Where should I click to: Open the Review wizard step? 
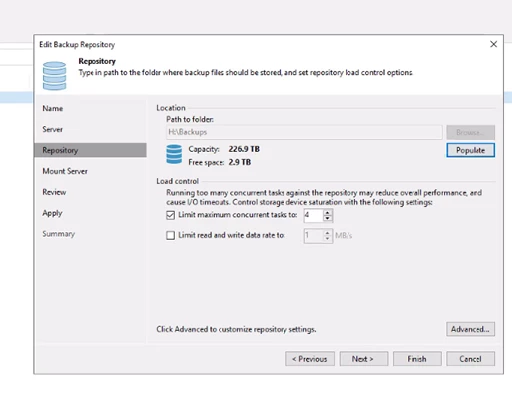click(x=54, y=192)
